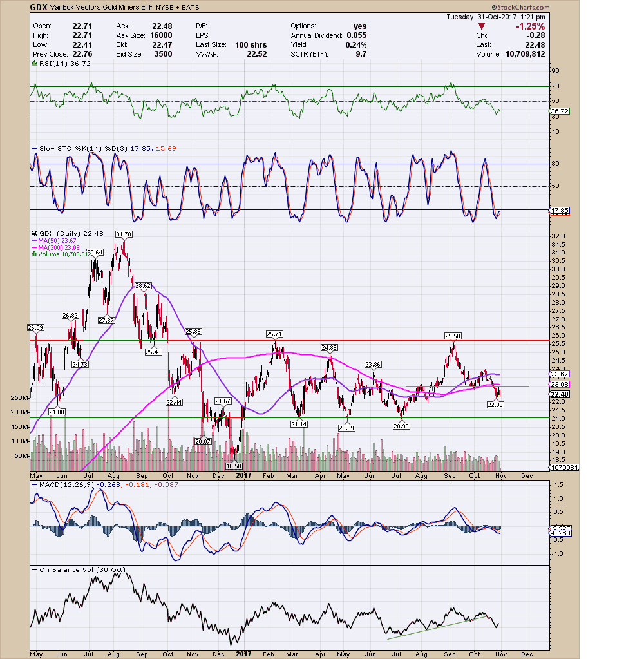Screen dimensions: 644x659
Task: Click the Low price value 22.41
Action: [82, 45]
